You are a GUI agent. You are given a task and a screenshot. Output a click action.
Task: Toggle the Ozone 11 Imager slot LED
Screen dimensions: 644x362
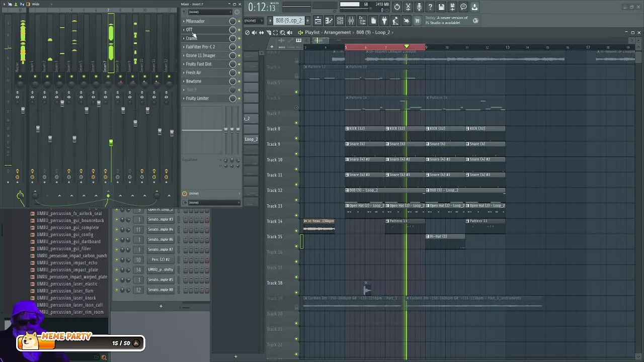(x=239, y=55)
